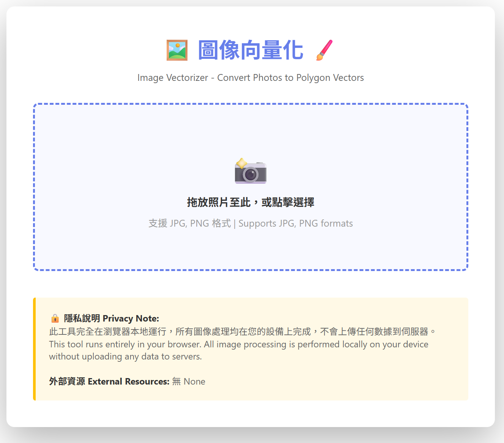Select the Image Vectorizer subtitle line
Screen dimensions: 504x443
click(x=251, y=78)
